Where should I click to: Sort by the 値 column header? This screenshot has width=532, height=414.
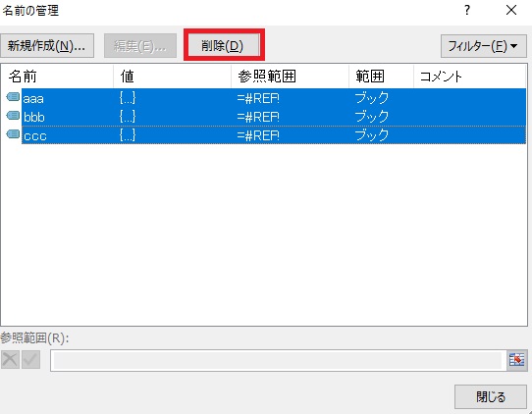click(173, 77)
